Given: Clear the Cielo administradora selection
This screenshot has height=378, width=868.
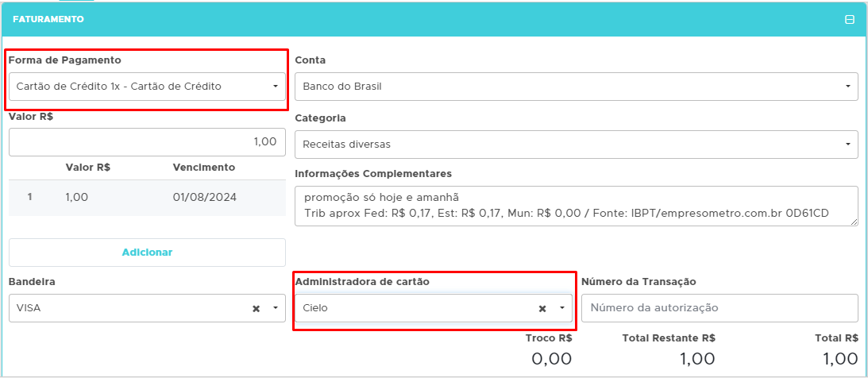Looking at the screenshot, I should [x=542, y=308].
